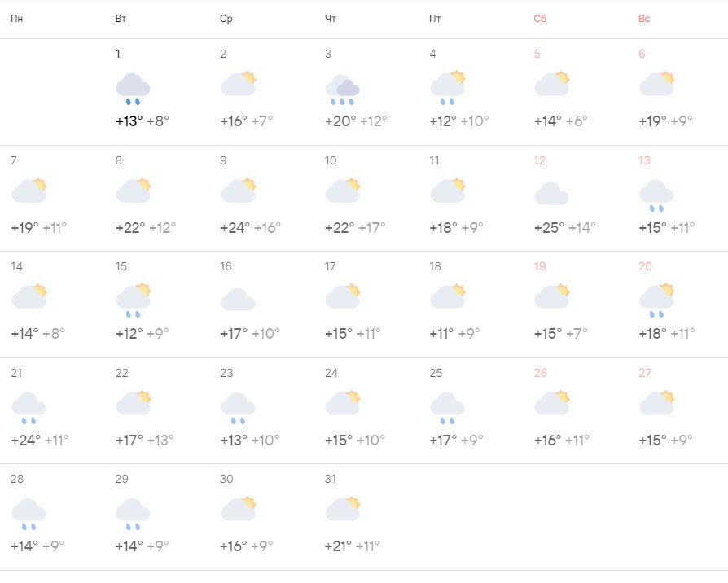Click the Сб weekday column header
Screen dimensions: 728x583
540,19
